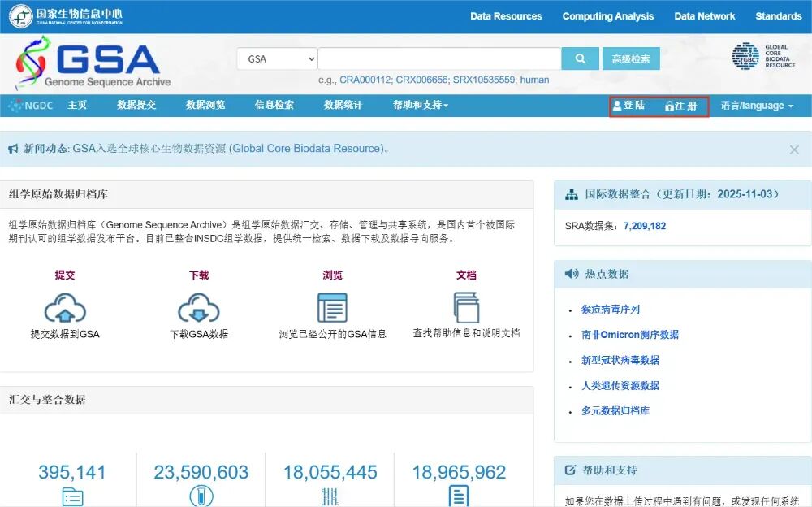
Task: Open the 新型冠状病毒数据 link
Action: (620, 360)
